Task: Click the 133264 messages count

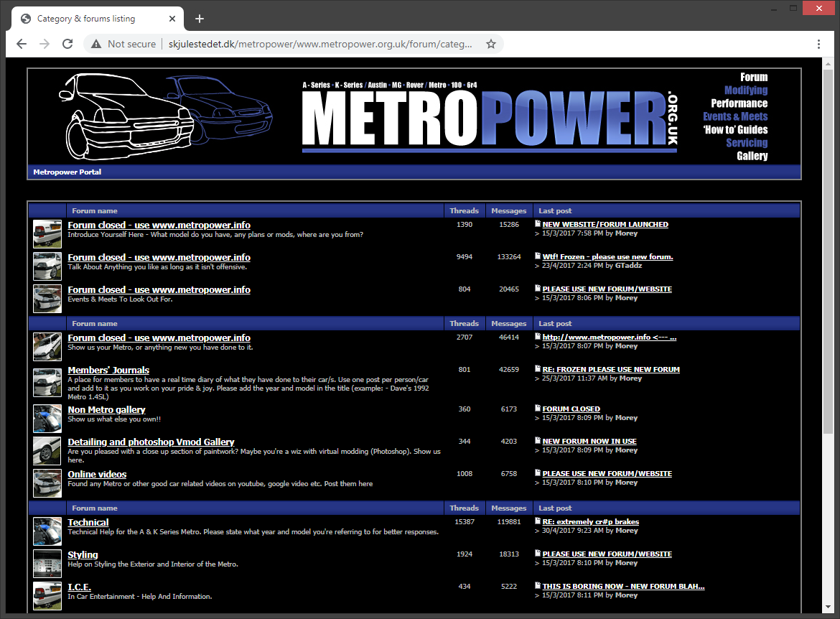Action: 509,256
